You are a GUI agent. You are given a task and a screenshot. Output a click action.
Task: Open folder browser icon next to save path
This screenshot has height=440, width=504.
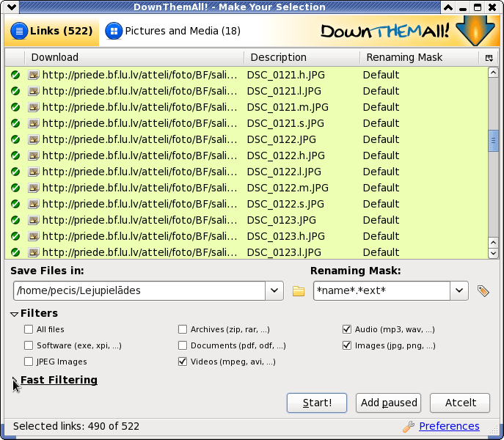(299, 291)
